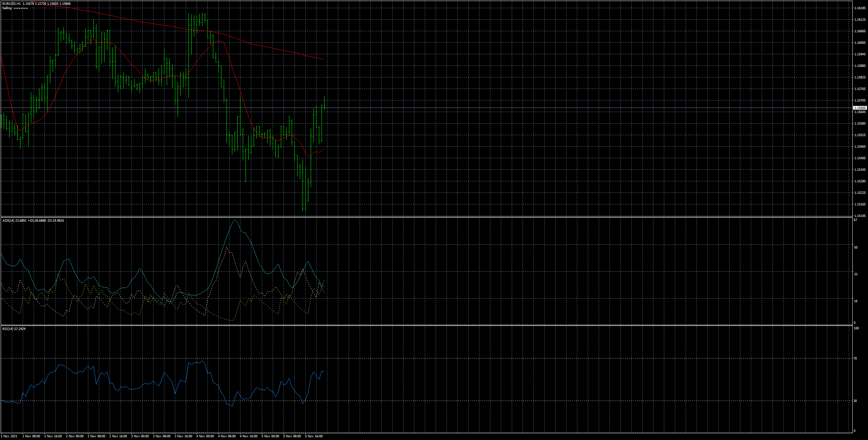Click the '3 Nov 16:00' time label
The width and height of the screenshot is (868, 440).
tap(183, 436)
